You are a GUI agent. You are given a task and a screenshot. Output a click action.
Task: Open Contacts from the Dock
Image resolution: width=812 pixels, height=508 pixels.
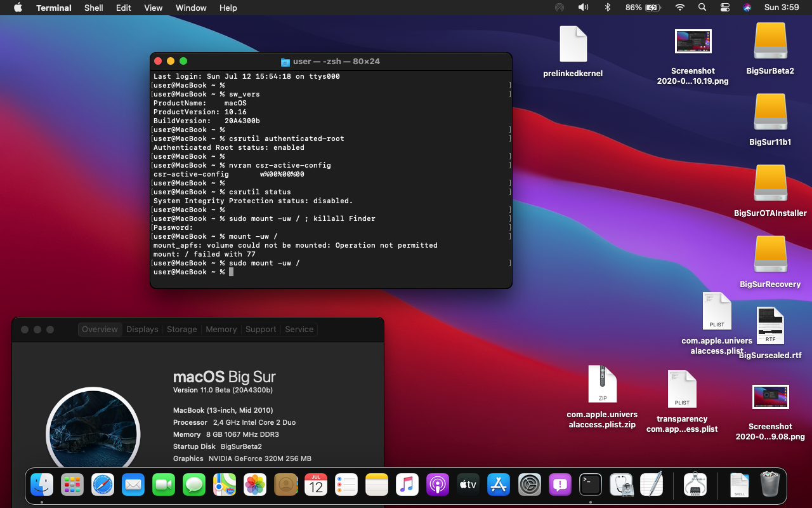pyautogui.click(x=285, y=485)
